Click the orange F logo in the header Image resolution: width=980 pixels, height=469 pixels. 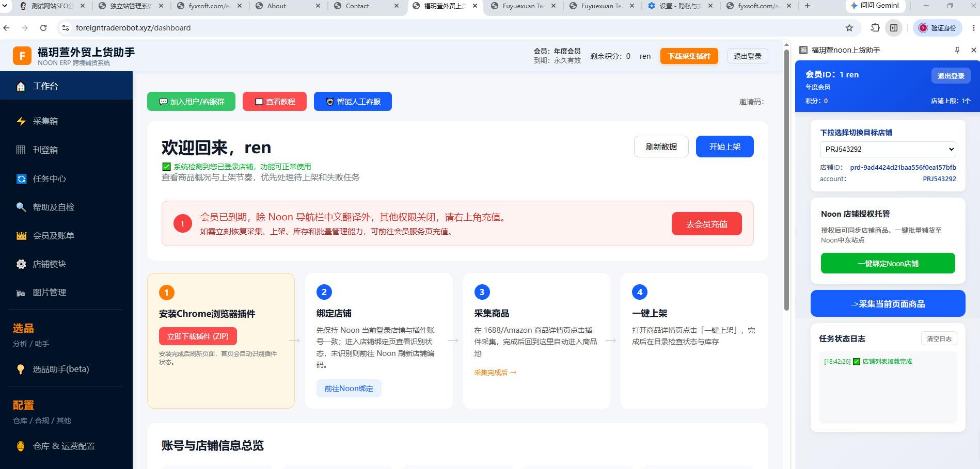pyautogui.click(x=22, y=56)
